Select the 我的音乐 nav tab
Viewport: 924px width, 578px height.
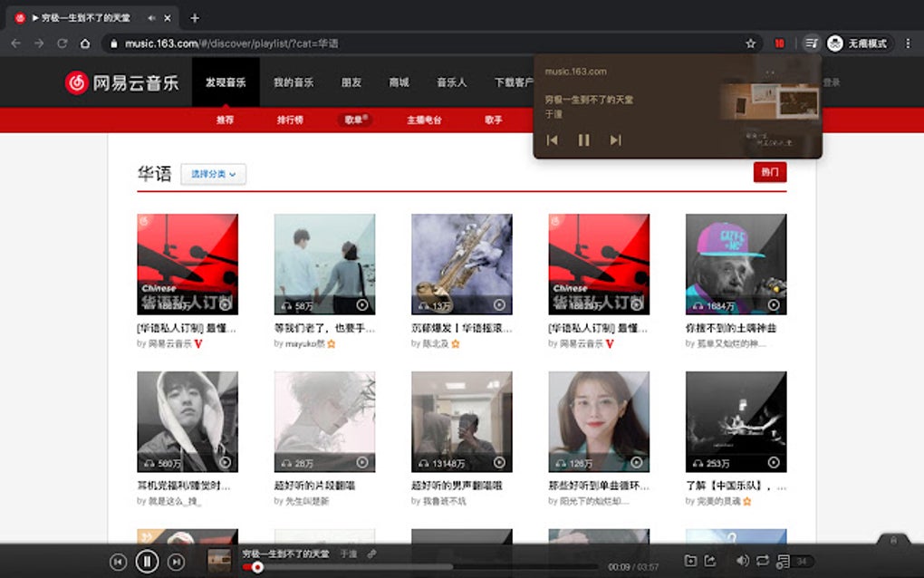click(294, 82)
